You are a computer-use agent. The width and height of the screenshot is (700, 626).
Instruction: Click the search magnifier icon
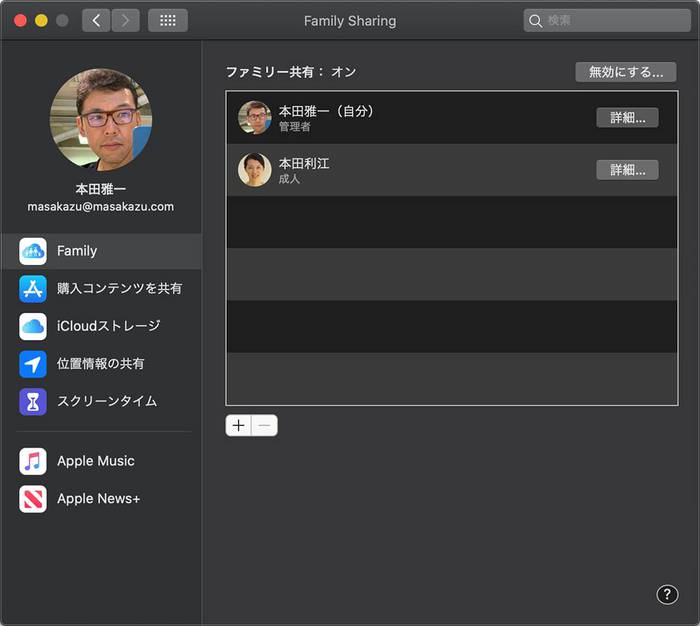pyautogui.click(x=535, y=21)
